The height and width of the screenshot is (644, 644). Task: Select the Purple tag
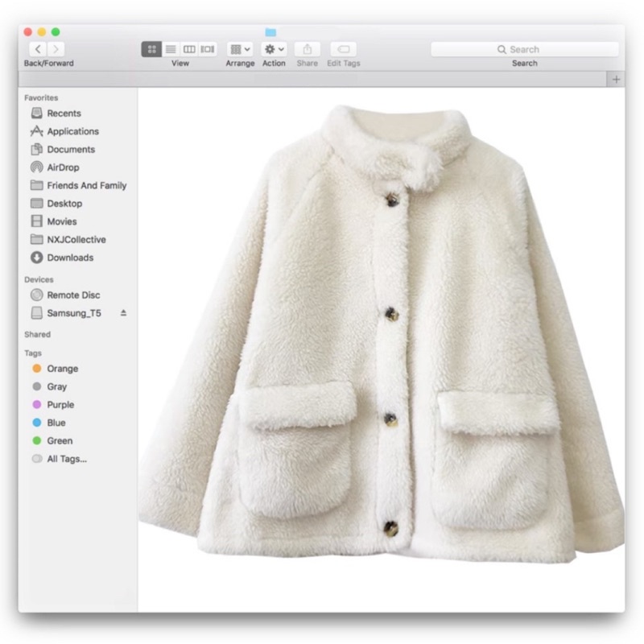(60, 405)
